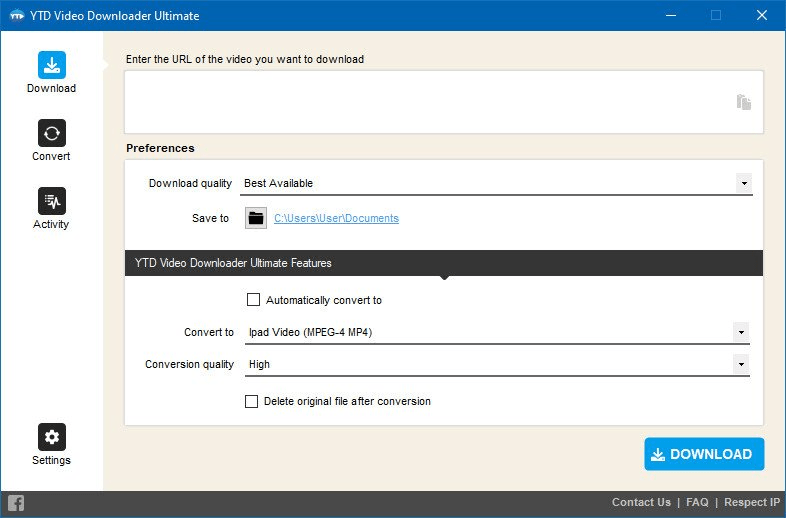
Task: Click the blue DOWNLOAD button
Action: coord(704,454)
